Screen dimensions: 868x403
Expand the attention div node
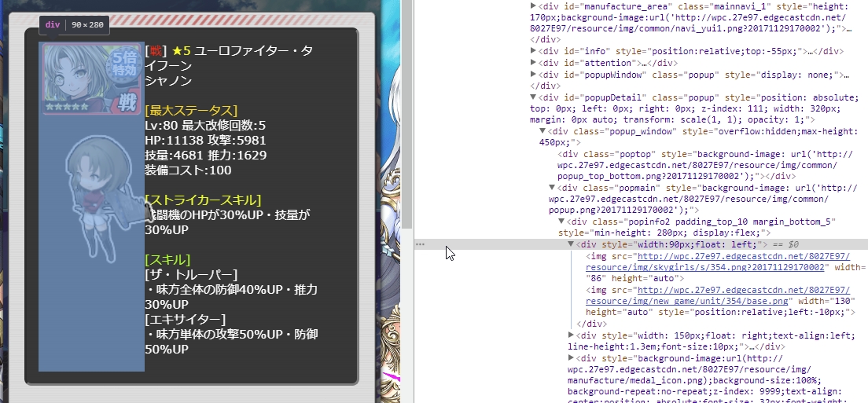pos(533,63)
